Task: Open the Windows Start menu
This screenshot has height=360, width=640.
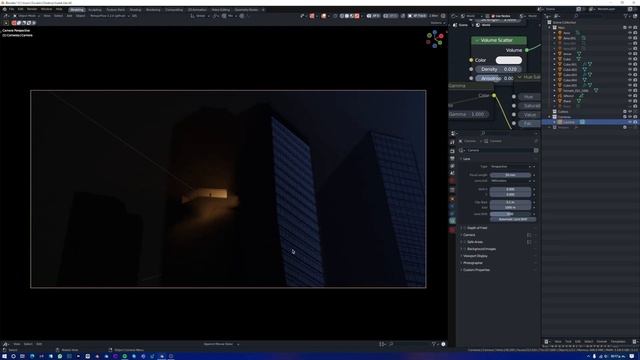Action: (4, 356)
